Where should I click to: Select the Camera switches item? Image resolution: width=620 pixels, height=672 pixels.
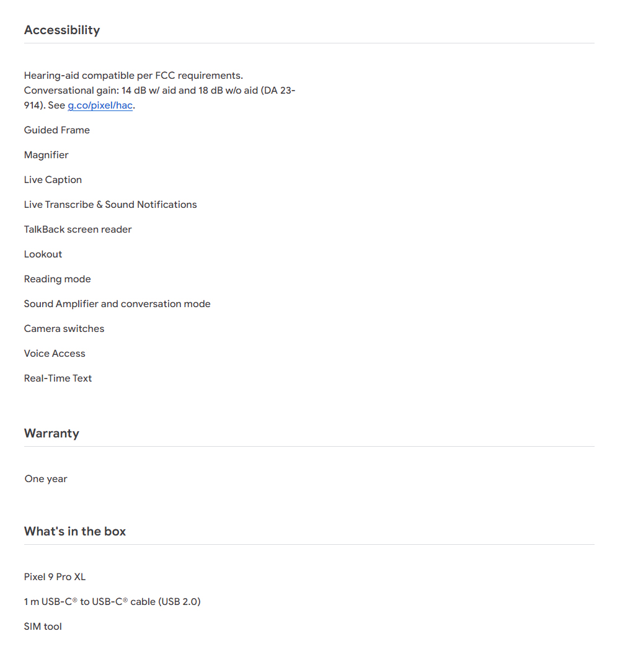(64, 329)
